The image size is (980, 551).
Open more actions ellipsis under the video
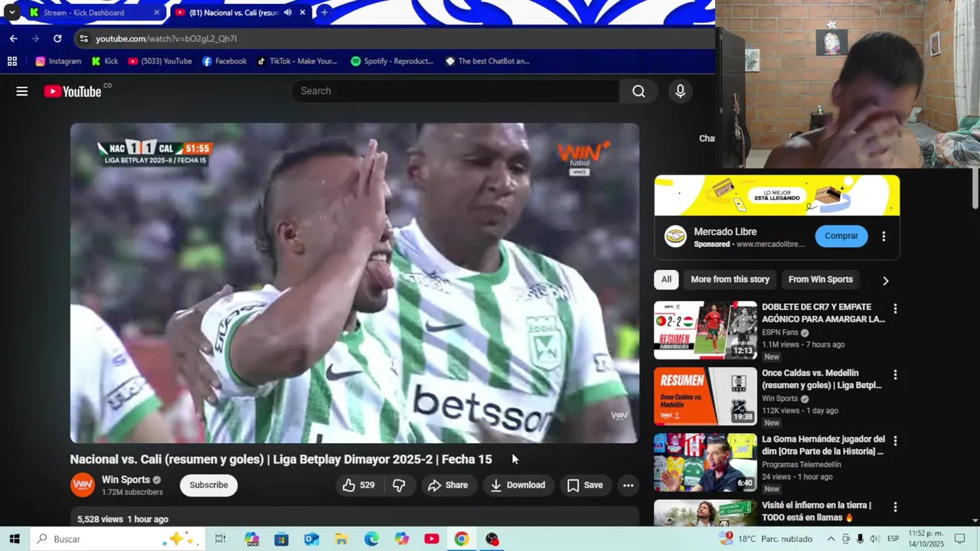coord(628,485)
